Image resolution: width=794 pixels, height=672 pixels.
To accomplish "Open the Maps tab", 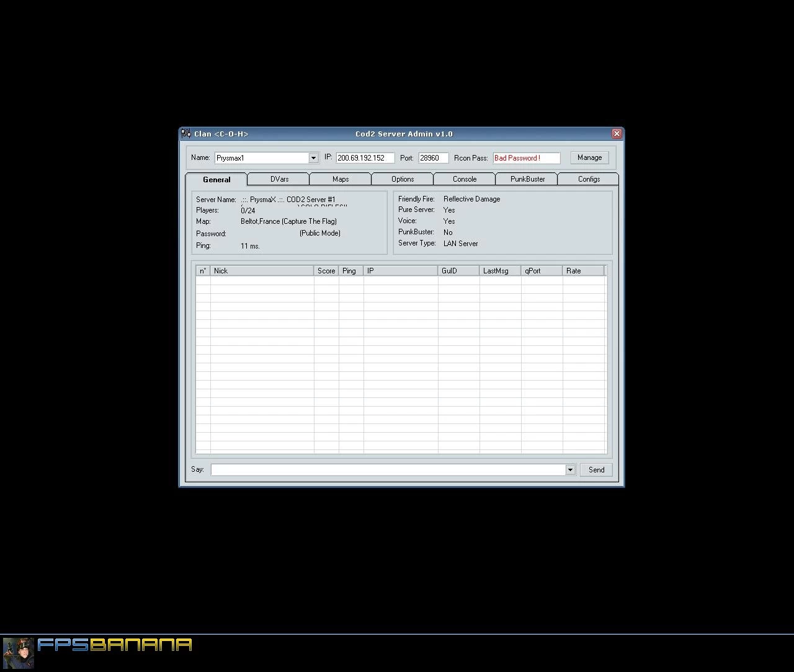I will (x=341, y=179).
